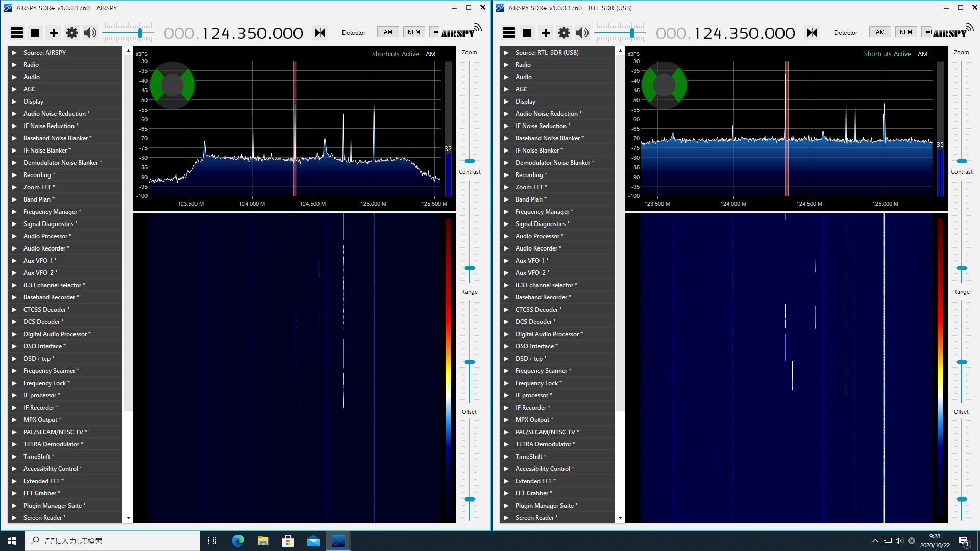Click plus new-slice icon in RTL-SDR window
Screen dimensions: 980x551
pos(546,33)
